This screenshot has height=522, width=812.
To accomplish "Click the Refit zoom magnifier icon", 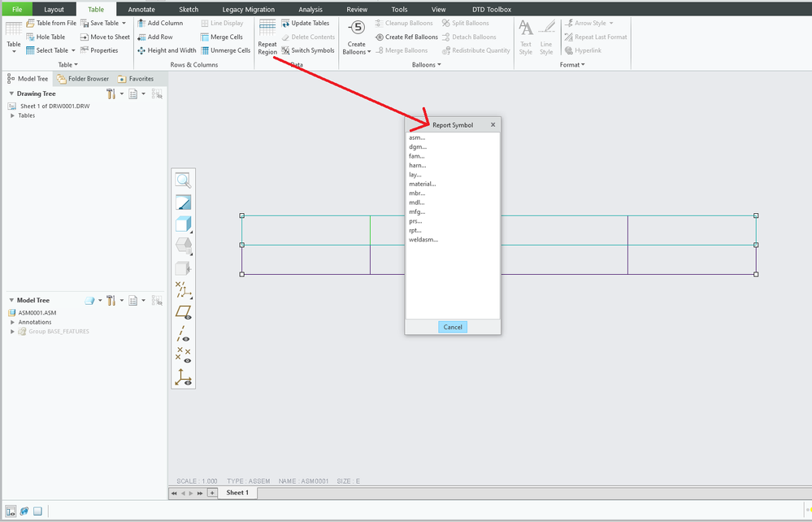I will (184, 181).
